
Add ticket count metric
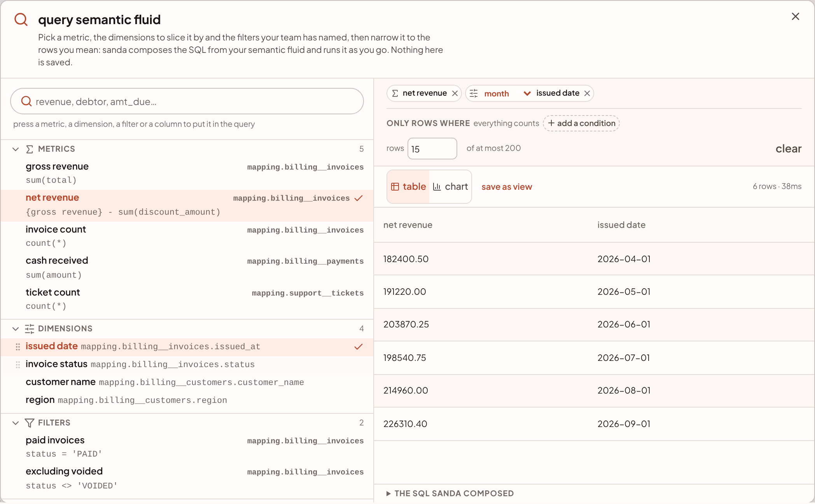tap(187, 299)
